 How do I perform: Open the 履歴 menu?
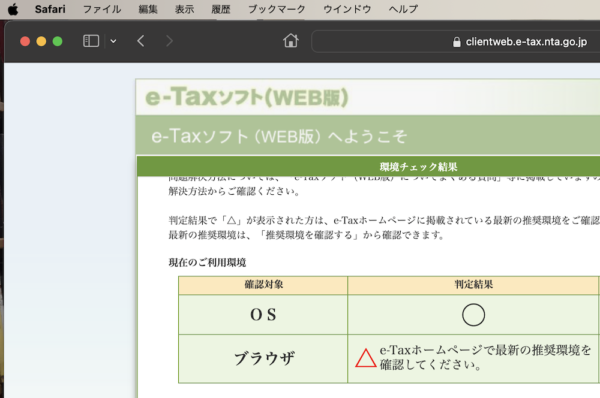(221, 9)
